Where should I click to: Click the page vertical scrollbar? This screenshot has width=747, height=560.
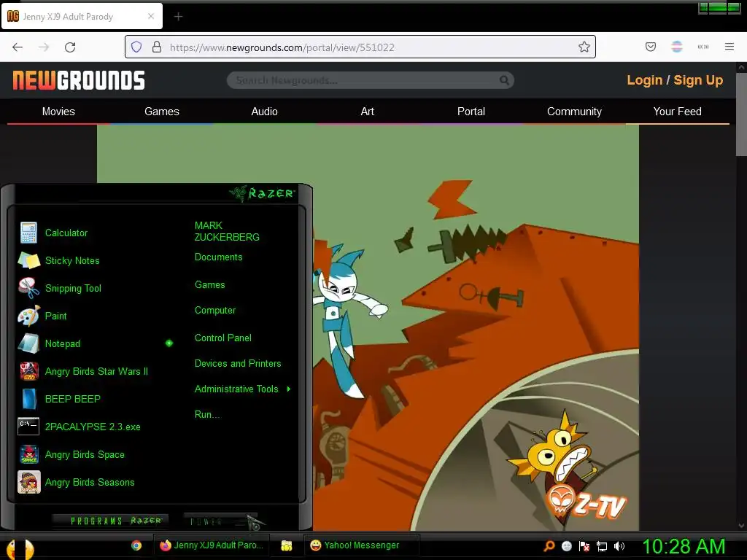741,114
